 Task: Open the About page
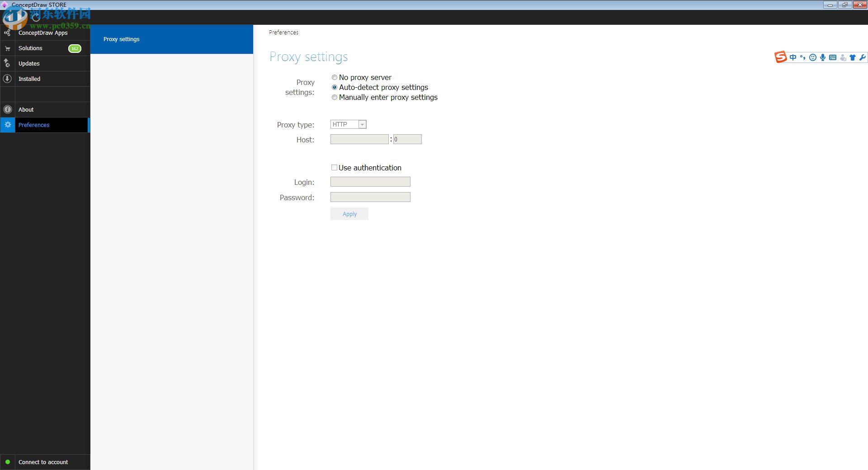tap(45, 109)
